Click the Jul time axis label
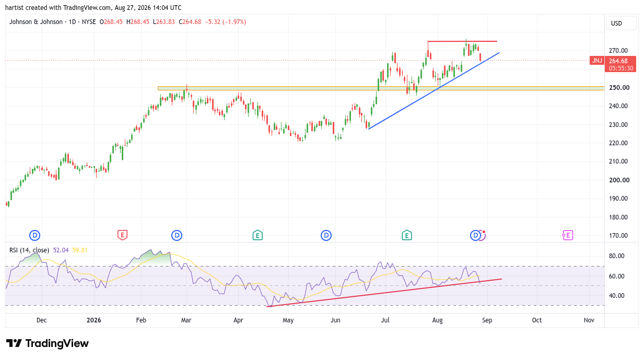 (385, 320)
